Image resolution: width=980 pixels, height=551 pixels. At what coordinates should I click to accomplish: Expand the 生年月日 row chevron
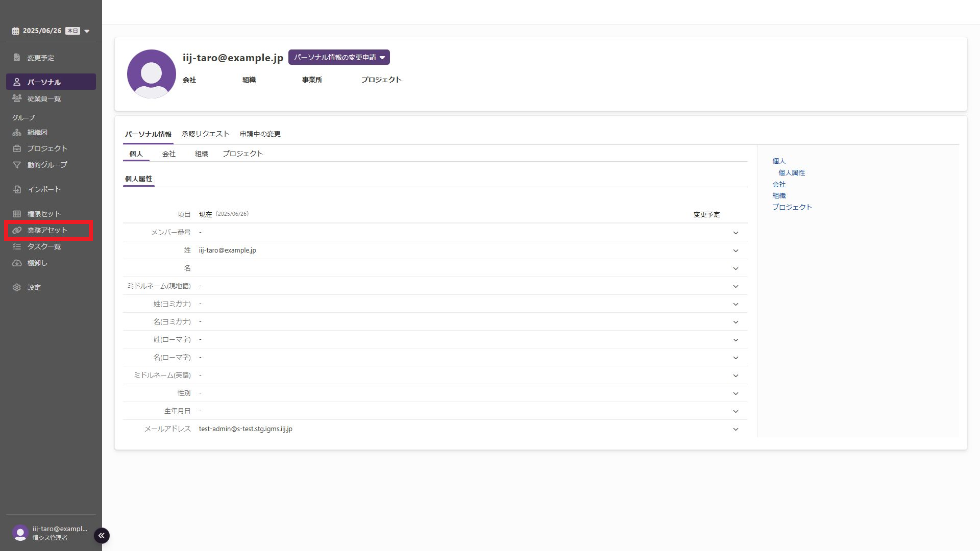click(736, 411)
